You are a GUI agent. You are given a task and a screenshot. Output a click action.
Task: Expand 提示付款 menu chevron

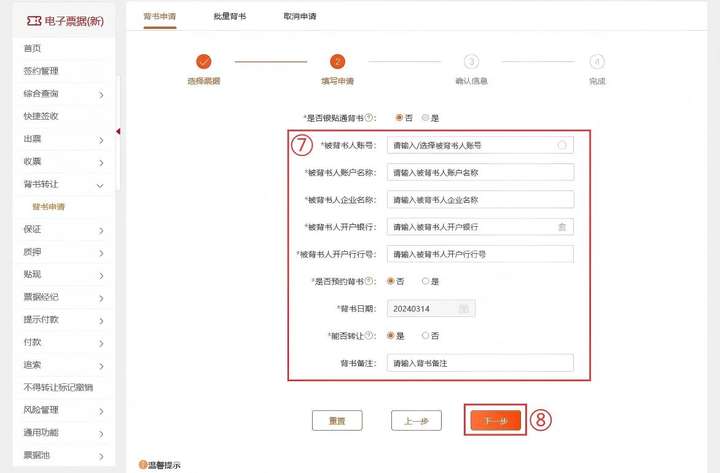[101, 321]
